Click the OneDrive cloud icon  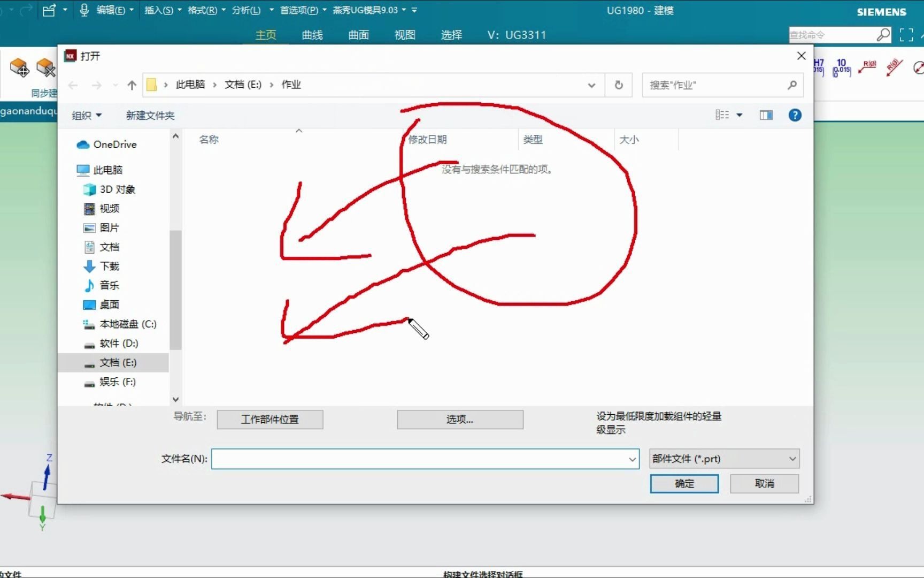click(83, 144)
